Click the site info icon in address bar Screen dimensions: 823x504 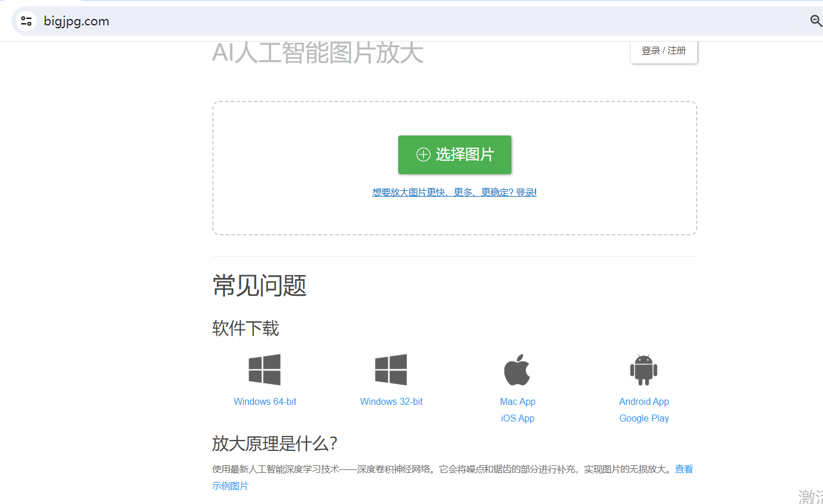coord(26,21)
